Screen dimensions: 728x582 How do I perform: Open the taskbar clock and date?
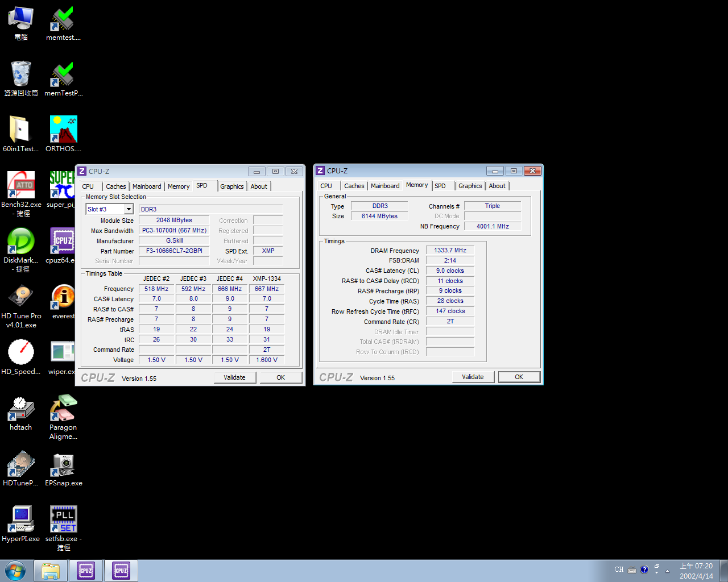[x=696, y=571]
